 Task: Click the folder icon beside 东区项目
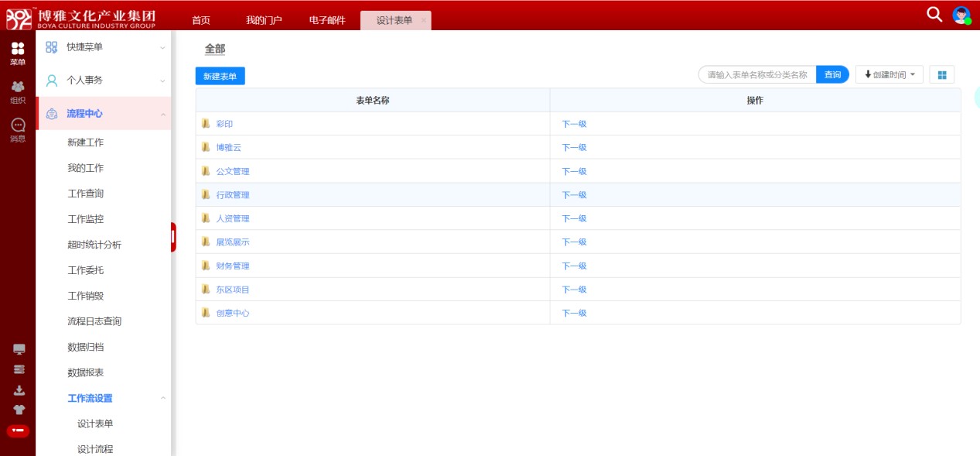tap(206, 289)
